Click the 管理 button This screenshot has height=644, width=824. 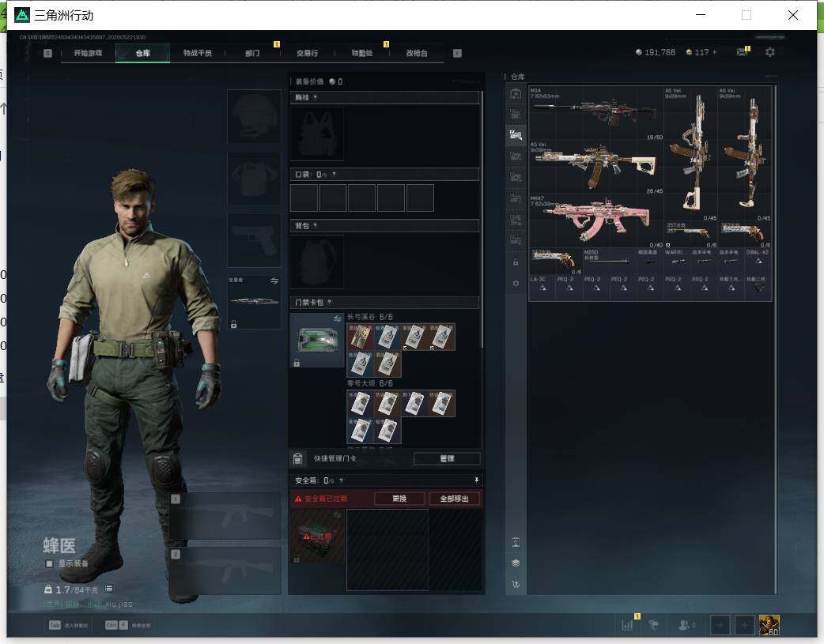coord(447,458)
